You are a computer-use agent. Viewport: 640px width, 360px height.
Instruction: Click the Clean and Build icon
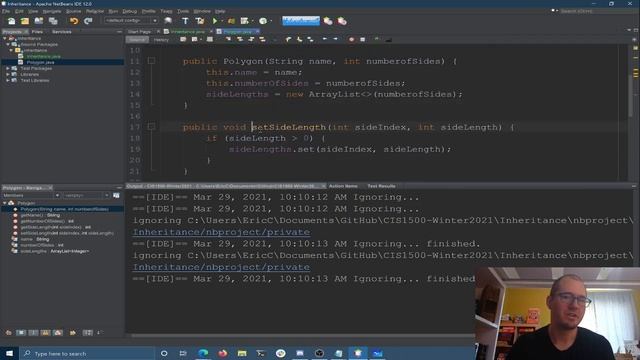[x=200, y=21]
